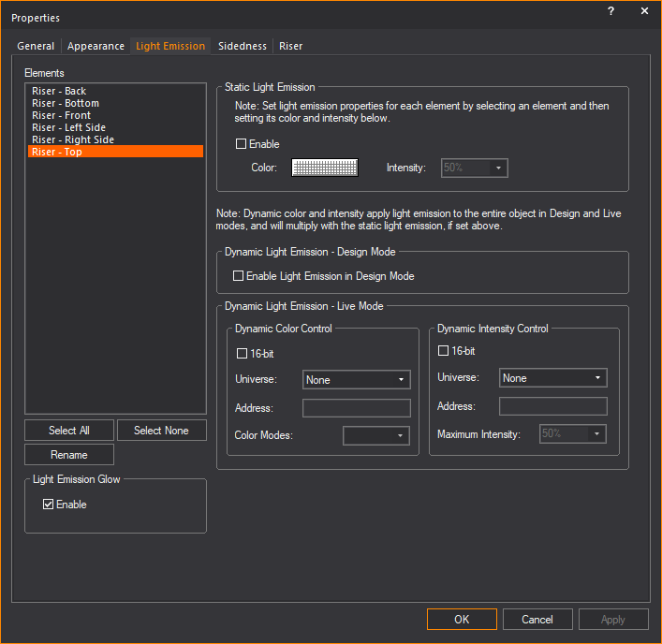Screen dimensions: 662x644
Task: Switch to the General tab
Action: coord(36,46)
